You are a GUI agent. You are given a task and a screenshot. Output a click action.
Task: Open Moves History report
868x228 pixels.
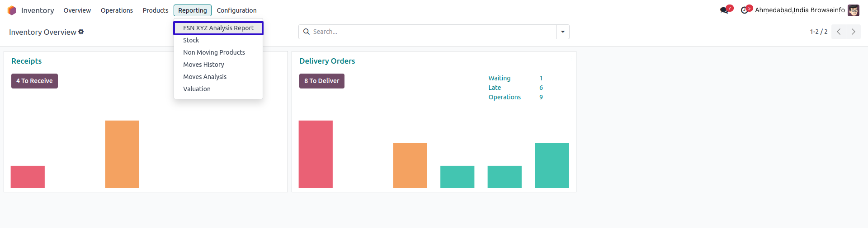click(x=203, y=65)
